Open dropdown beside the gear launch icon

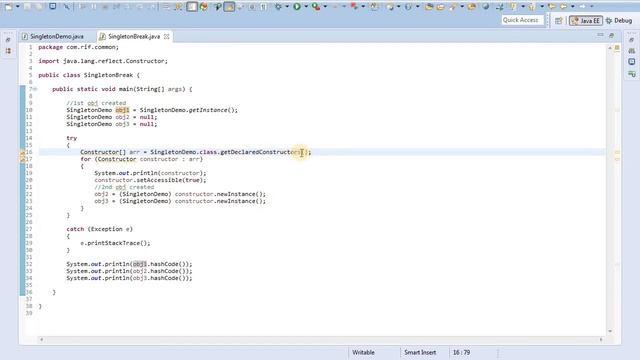(x=287, y=7)
